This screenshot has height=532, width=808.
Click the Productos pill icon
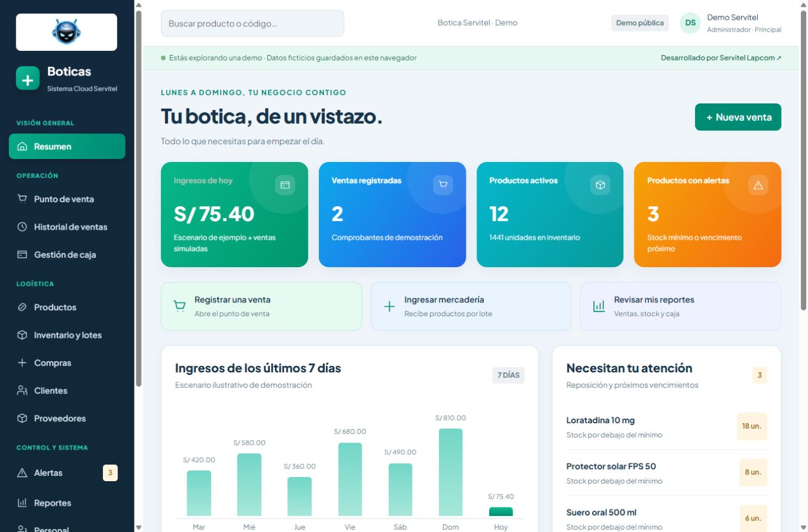(x=22, y=307)
